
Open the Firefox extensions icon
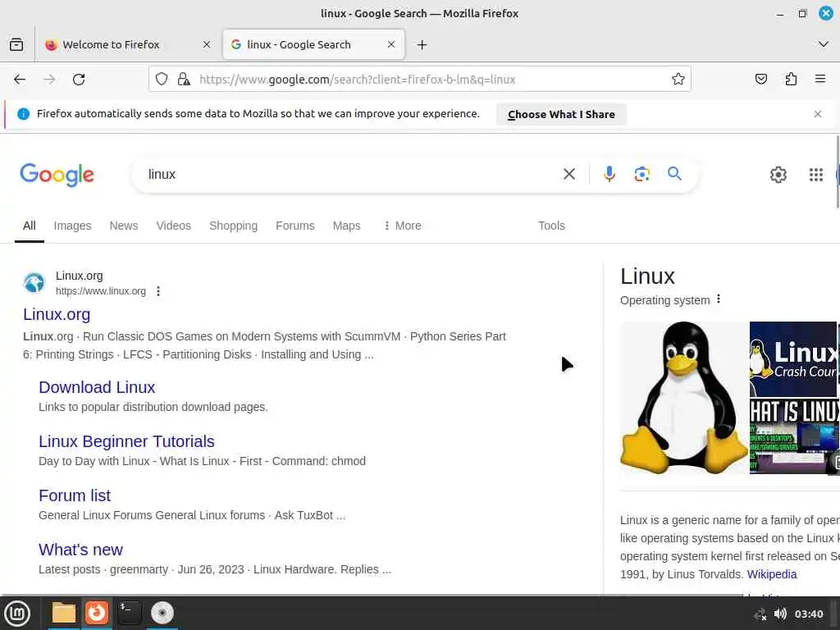tap(791, 80)
